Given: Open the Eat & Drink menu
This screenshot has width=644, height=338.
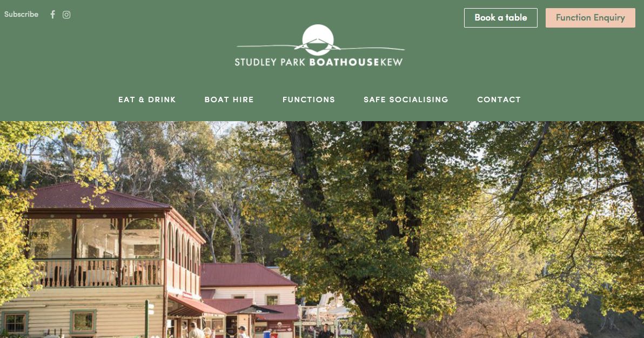Looking at the screenshot, I should [147, 100].
